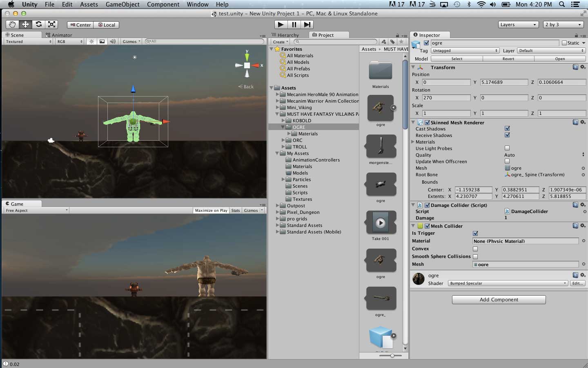This screenshot has width=588, height=368.
Task: Open the Layer Default dropdown
Action: pyautogui.click(x=551, y=51)
